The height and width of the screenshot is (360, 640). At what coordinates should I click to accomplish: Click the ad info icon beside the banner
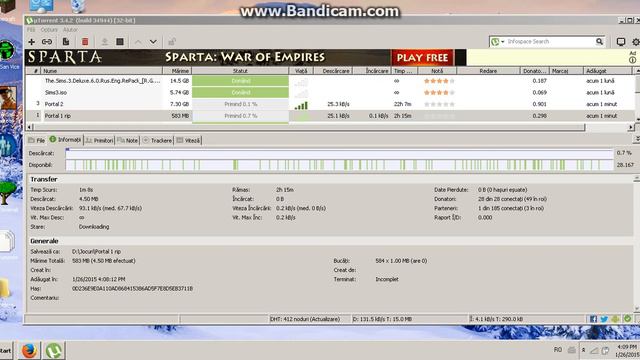pos(633,60)
